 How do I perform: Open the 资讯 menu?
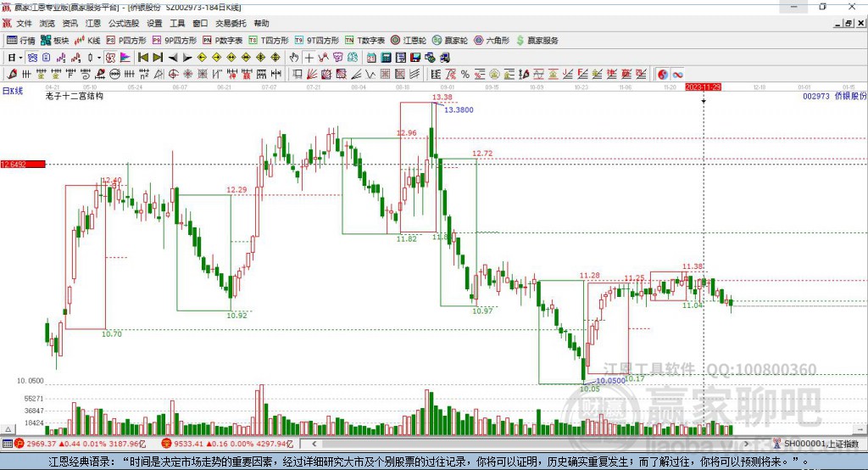[70, 23]
